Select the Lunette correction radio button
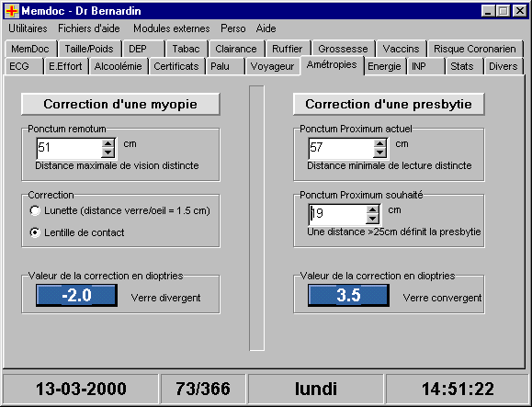This screenshot has width=532, height=407. pos(35,210)
